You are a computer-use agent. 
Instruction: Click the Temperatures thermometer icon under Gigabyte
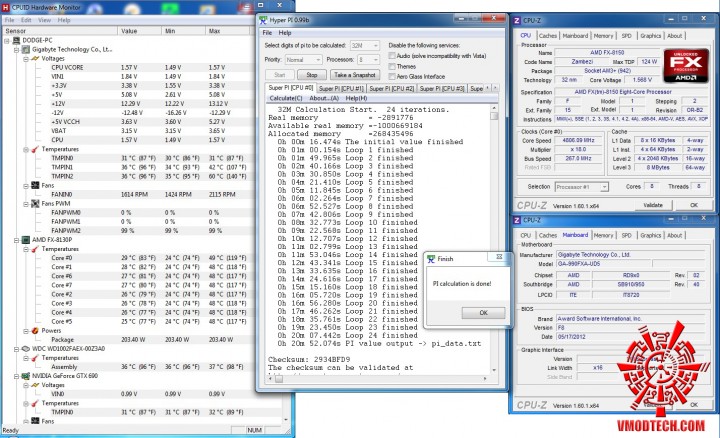point(35,149)
